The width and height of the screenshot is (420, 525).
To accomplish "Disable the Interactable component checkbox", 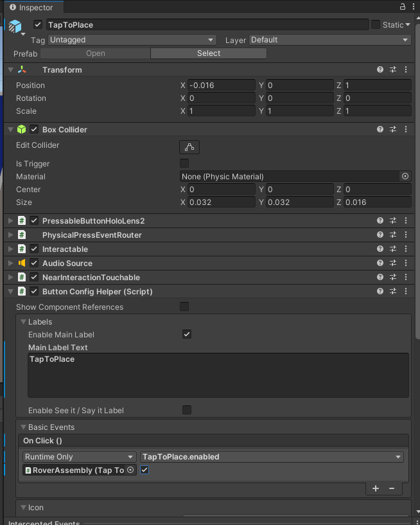I will (x=34, y=249).
